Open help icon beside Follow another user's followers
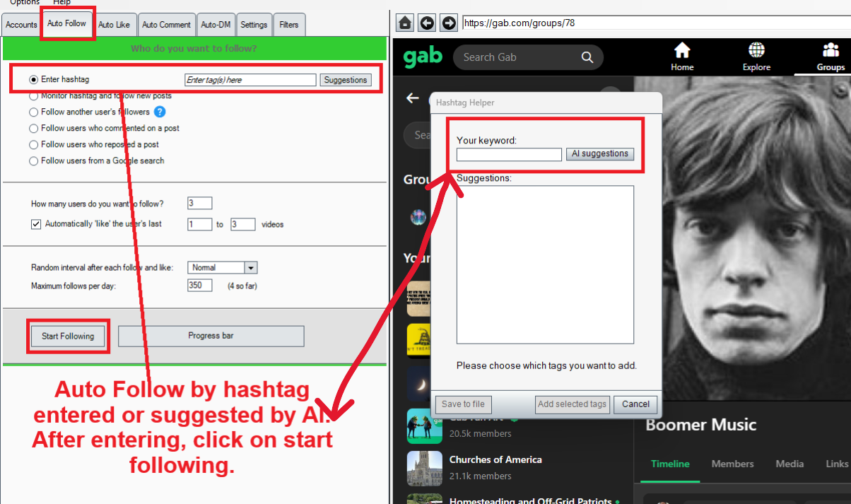851x504 pixels. (160, 112)
